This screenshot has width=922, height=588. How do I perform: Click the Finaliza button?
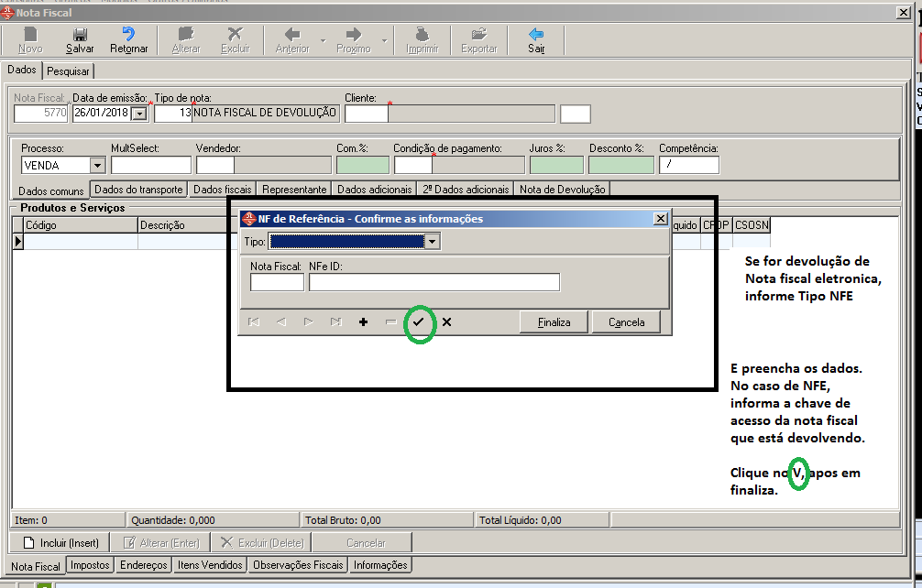(x=554, y=321)
